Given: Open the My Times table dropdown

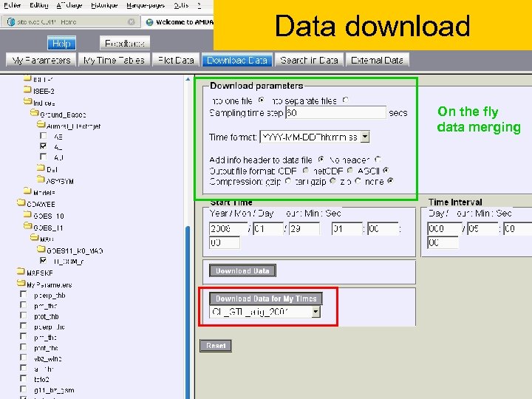Looking at the screenshot, I should point(316,312).
